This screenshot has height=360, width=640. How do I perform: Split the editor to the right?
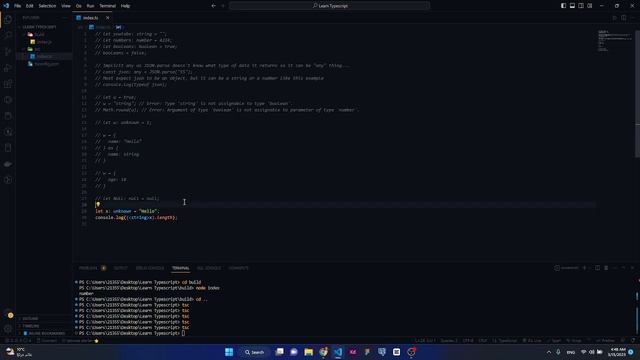(624, 18)
